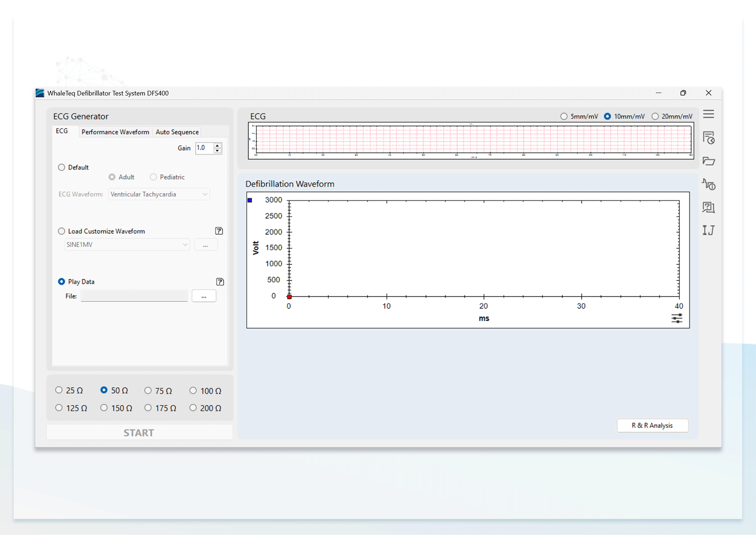Switch to the ECG tab
The image size is (756, 535).
click(62, 131)
